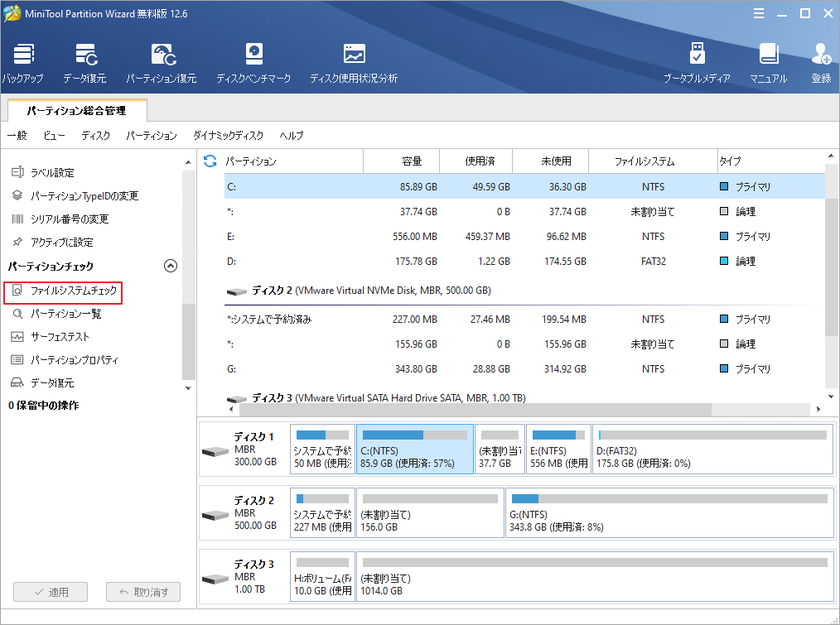
Task: Select Disk 2 システムで予約 227 MB block
Action: pyautogui.click(x=322, y=513)
